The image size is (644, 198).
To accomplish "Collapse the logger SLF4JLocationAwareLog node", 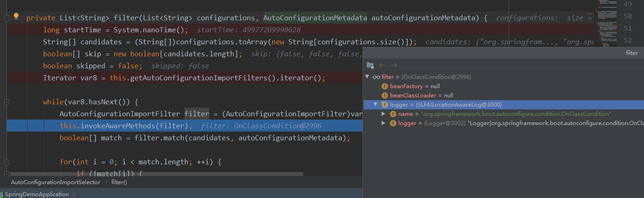I will 376,105.
